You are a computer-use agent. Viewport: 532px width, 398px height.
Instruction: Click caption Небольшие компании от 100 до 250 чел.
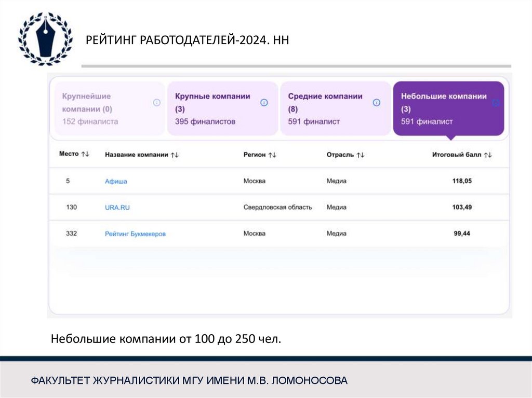tap(166, 339)
